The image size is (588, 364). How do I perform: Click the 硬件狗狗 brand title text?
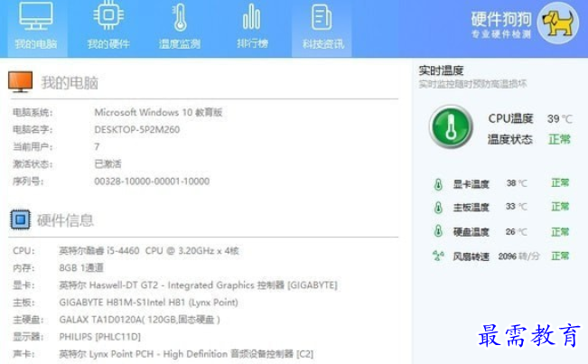[501, 19]
